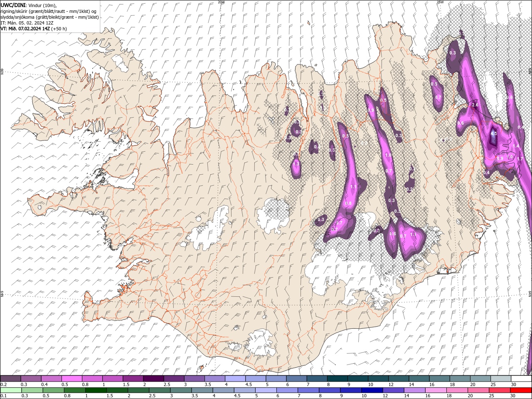Pick the dark mauve snow swatch after 0.2

click(10, 379)
